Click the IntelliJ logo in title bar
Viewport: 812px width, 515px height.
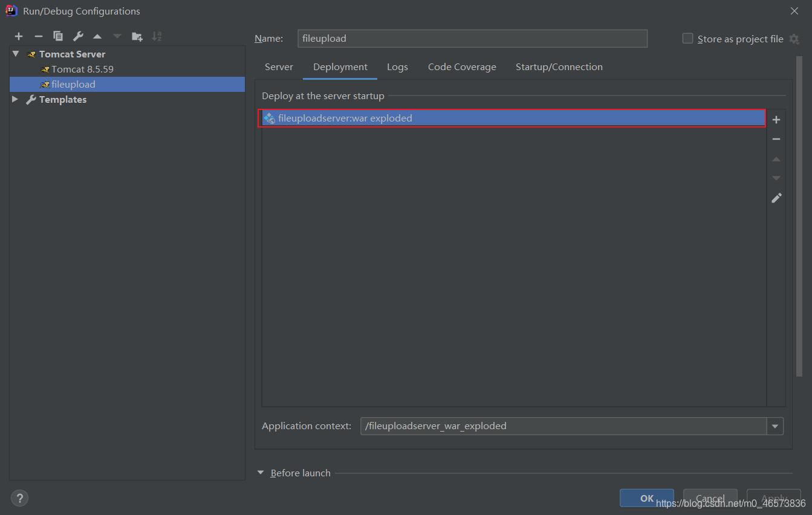pyautogui.click(x=11, y=10)
